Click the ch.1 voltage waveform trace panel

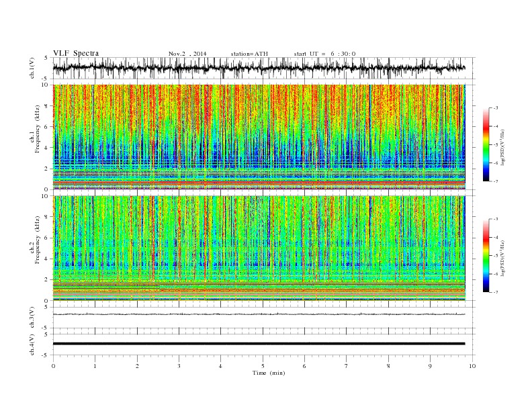click(x=264, y=68)
